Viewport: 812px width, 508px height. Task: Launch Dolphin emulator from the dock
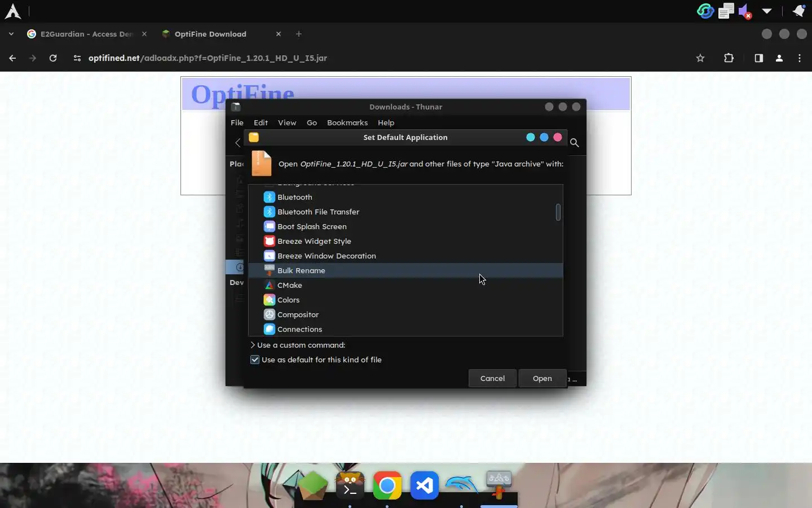[461, 484]
